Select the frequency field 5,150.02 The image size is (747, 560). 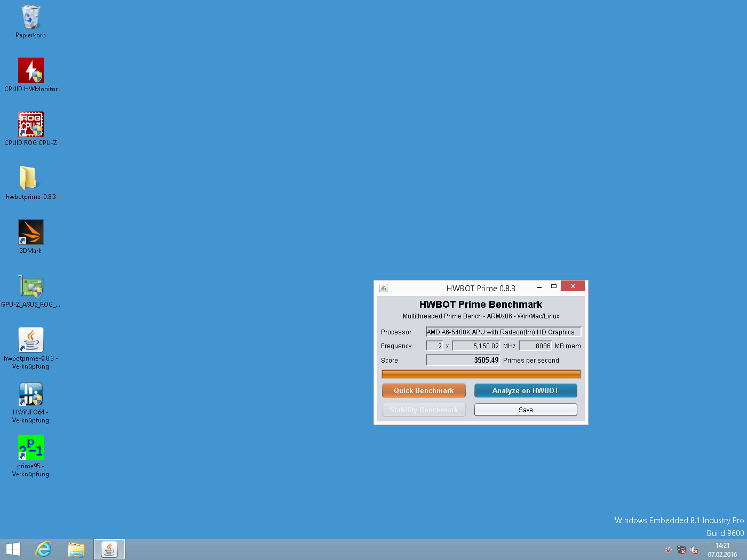pyautogui.click(x=476, y=346)
